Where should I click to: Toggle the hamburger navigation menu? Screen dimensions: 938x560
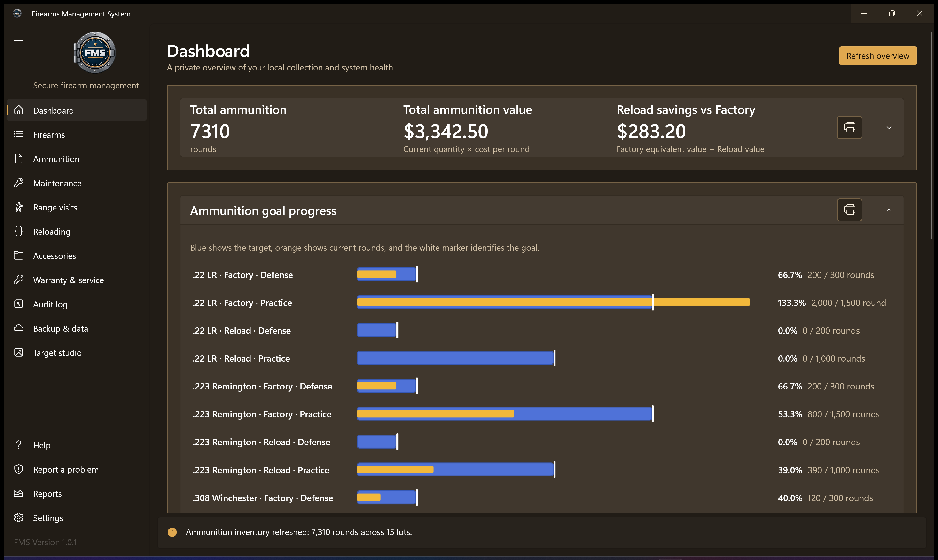coord(18,38)
